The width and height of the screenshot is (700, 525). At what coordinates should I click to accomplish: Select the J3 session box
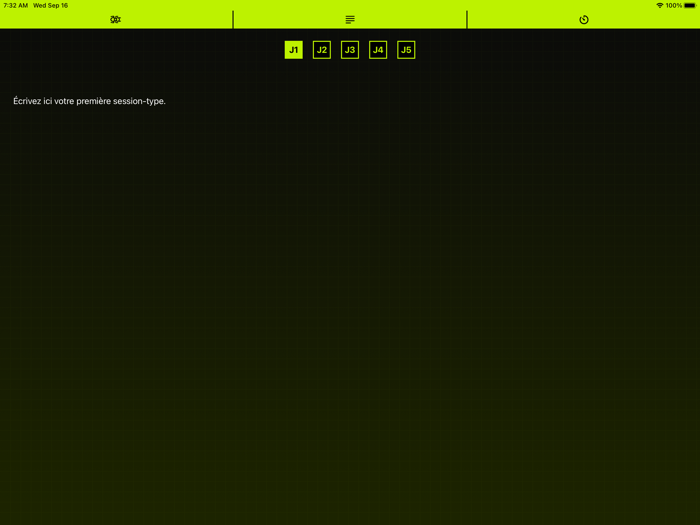349,50
